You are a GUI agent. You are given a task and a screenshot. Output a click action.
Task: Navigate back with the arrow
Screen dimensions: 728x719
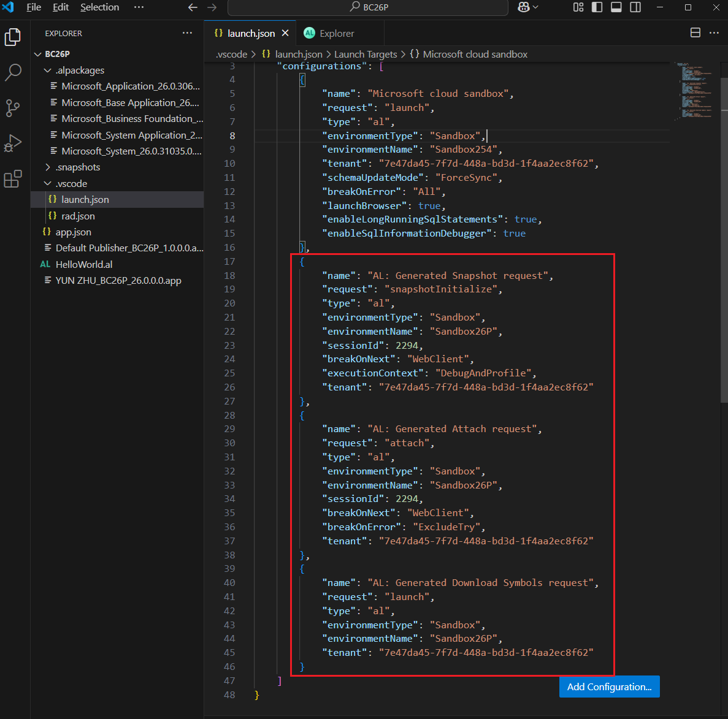pos(193,7)
